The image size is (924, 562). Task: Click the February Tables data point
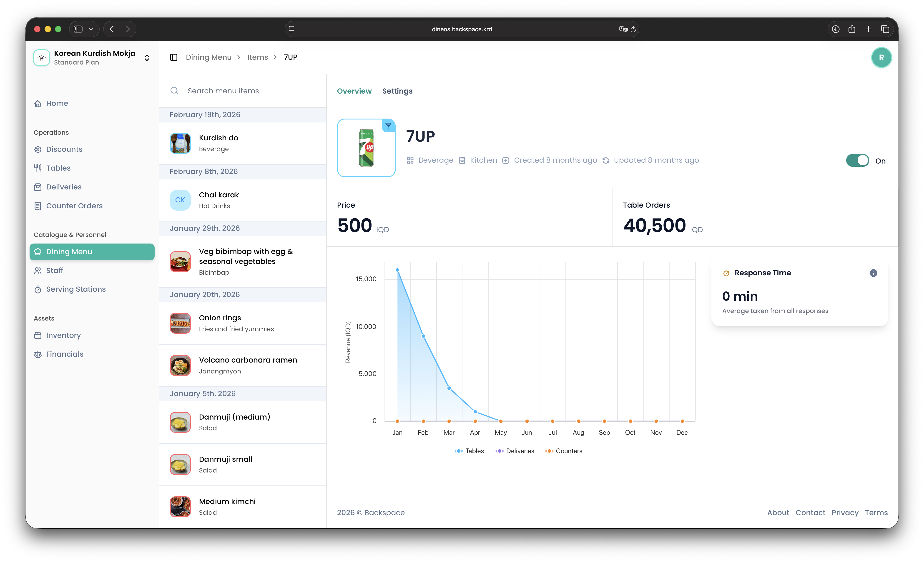[423, 336]
